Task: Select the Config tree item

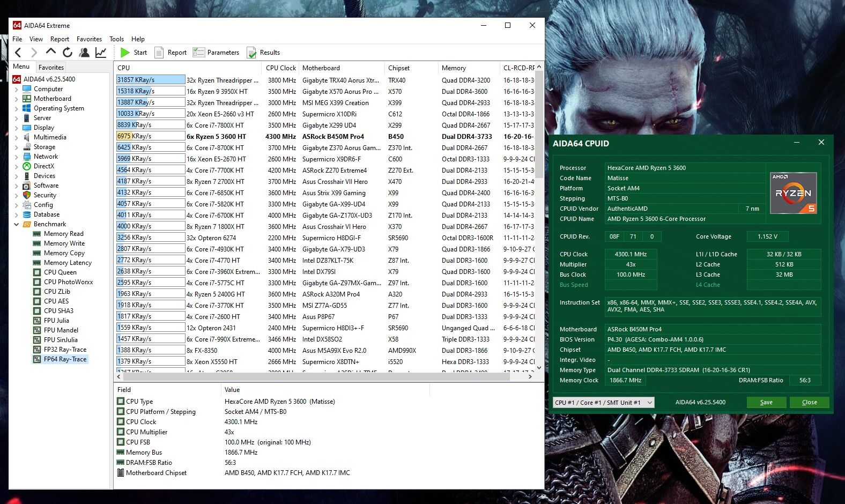Action: 38,205
